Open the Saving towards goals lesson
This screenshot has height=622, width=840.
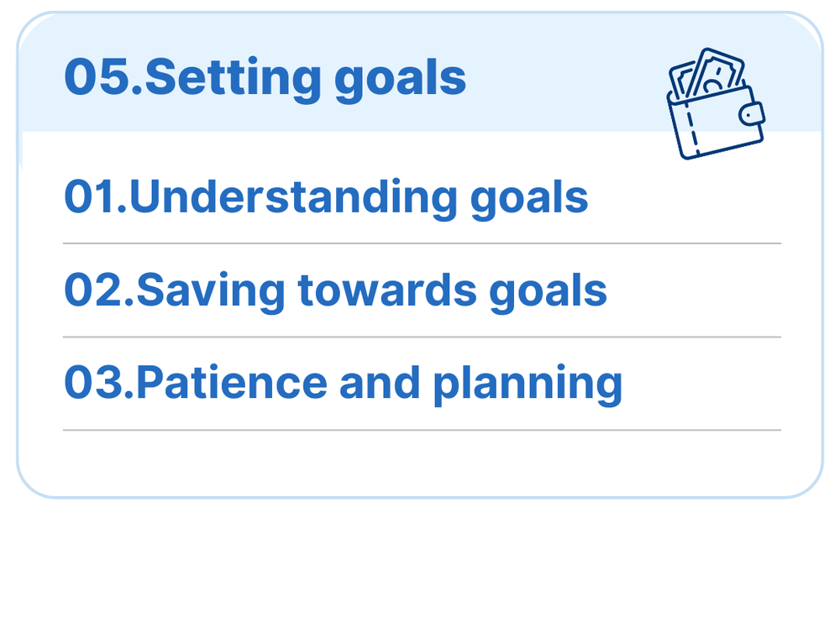coord(335,290)
